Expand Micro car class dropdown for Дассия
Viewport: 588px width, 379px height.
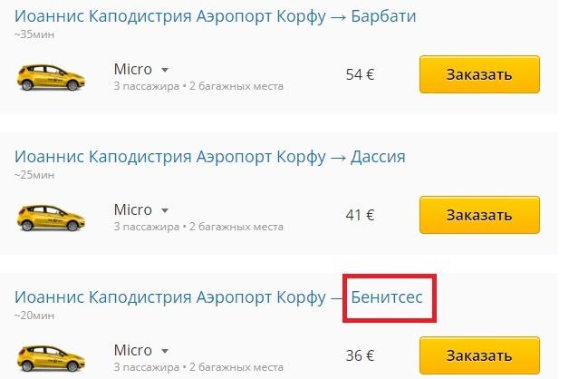(x=165, y=210)
